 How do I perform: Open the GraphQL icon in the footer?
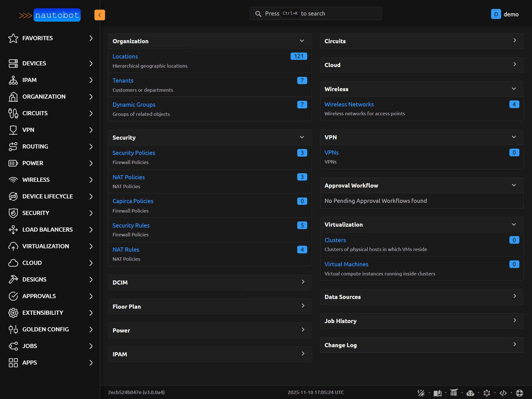click(x=487, y=393)
